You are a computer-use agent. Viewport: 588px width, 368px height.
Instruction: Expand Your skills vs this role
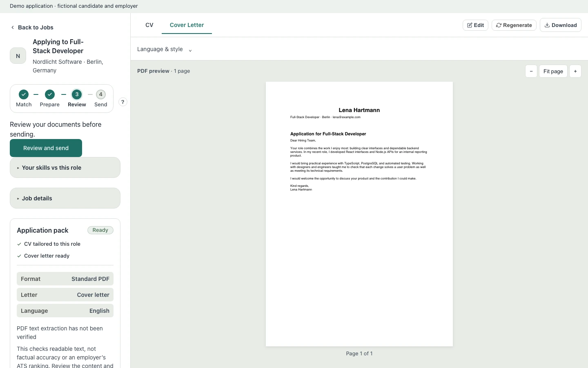click(x=65, y=168)
